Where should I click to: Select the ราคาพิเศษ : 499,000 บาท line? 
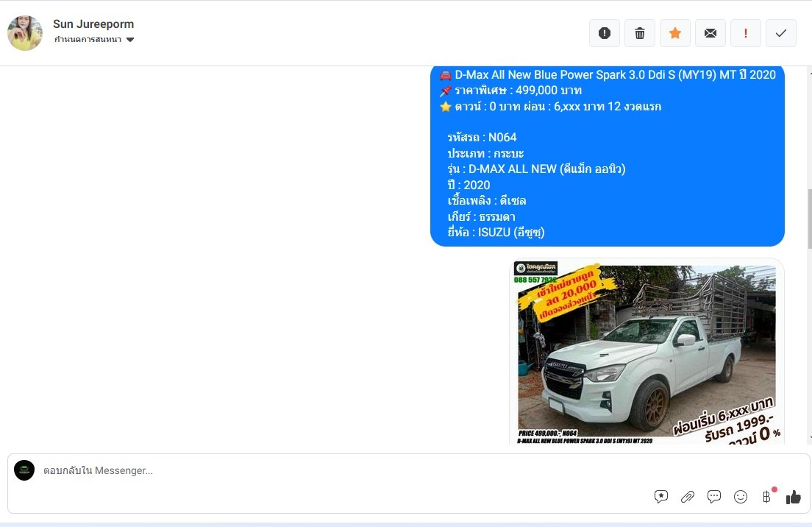[x=511, y=91]
